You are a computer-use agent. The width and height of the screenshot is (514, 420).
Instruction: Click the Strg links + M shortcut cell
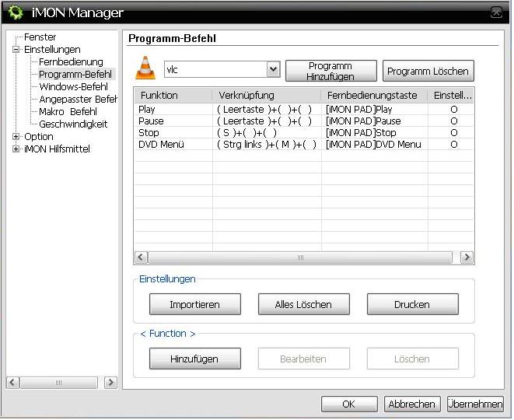[x=267, y=144]
